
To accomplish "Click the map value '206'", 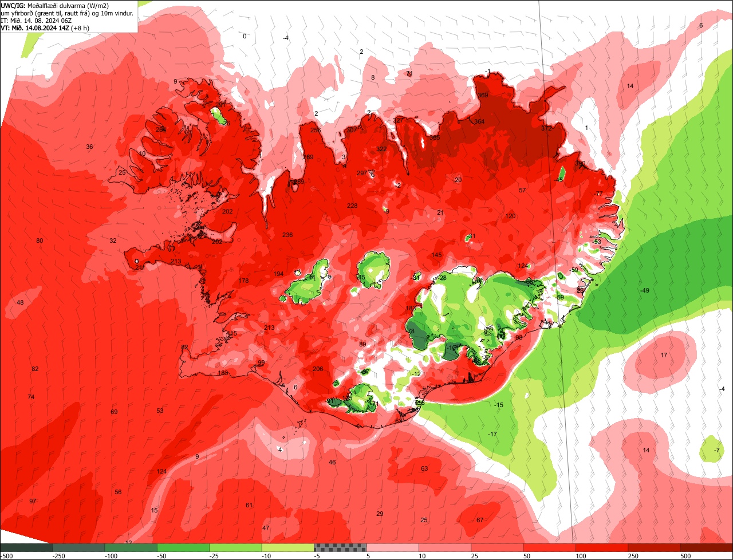I will click(x=318, y=369).
